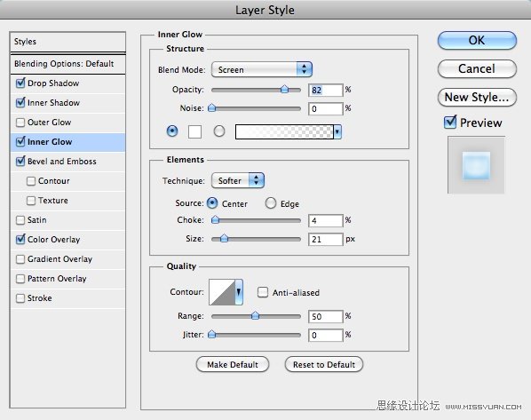
Task: Click the layer style preview thumbnail
Action: (x=476, y=165)
